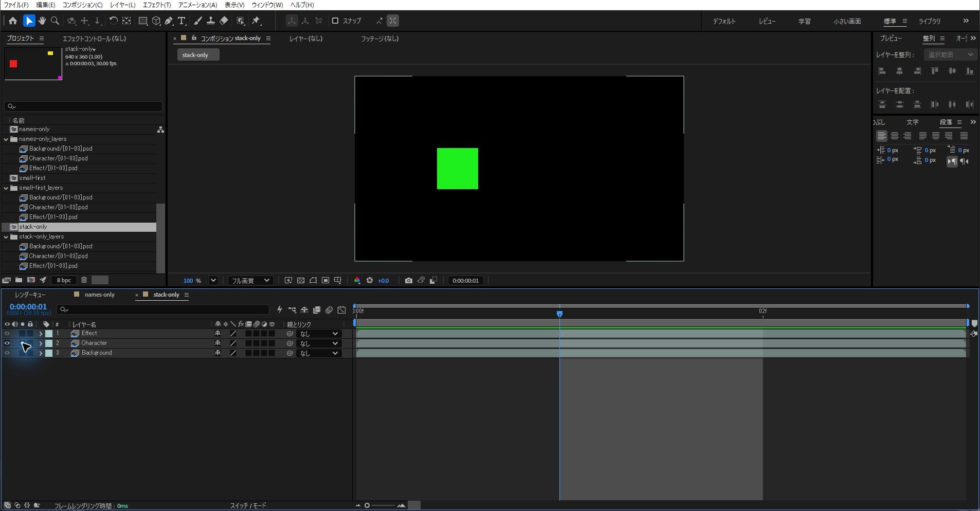Switch to the レンダーキュー tab

30,295
